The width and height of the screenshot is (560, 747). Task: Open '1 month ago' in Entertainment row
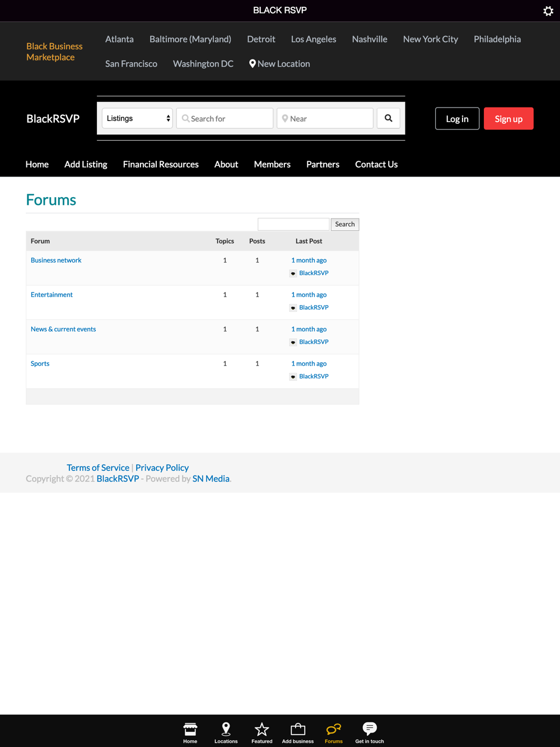[x=309, y=295]
